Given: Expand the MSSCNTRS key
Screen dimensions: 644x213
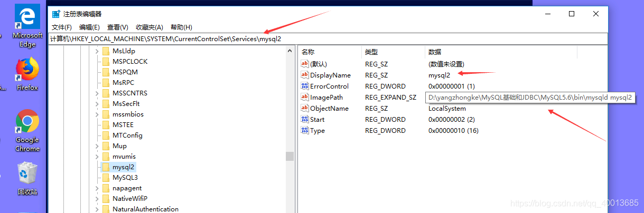Looking at the screenshot, I should (97, 93).
